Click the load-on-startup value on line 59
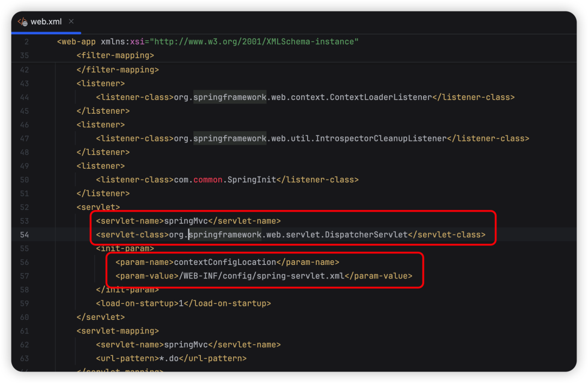This screenshot has width=588, height=383. pyautogui.click(x=181, y=304)
